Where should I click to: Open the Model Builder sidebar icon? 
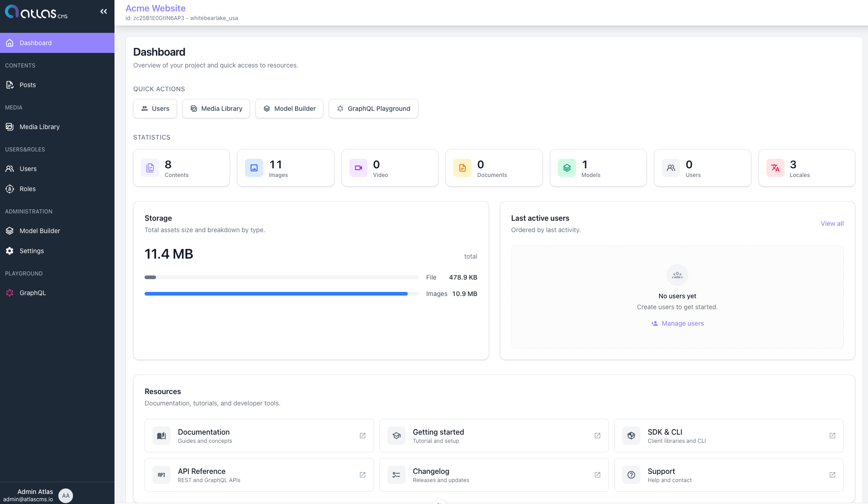pyautogui.click(x=10, y=231)
